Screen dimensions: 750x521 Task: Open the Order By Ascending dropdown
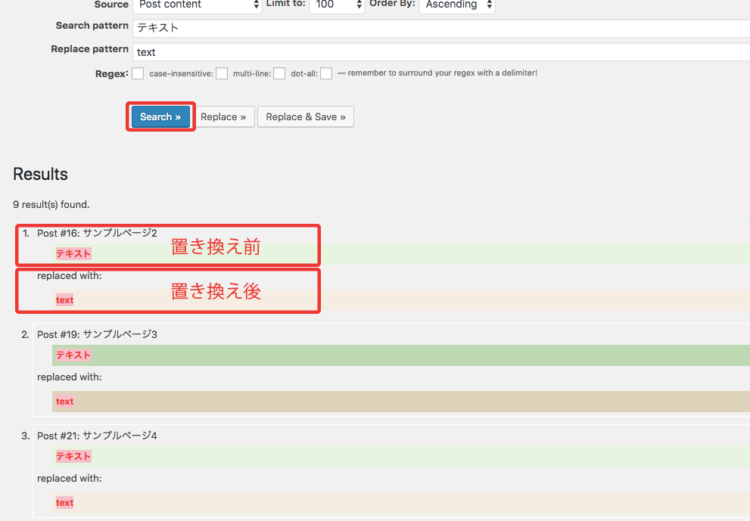pos(457,5)
